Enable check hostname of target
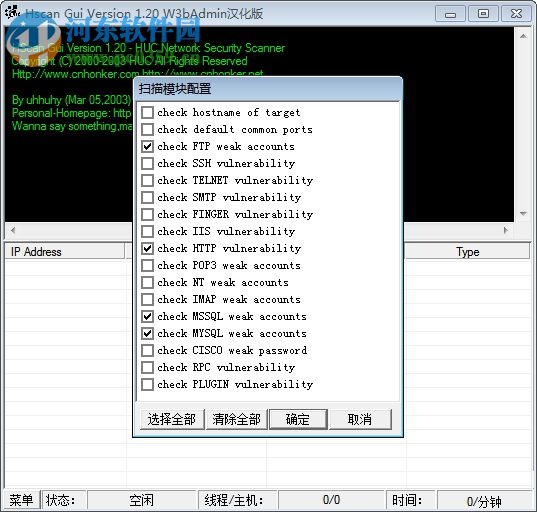Screen dimensions: 537x512 click(x=147, y=112)
